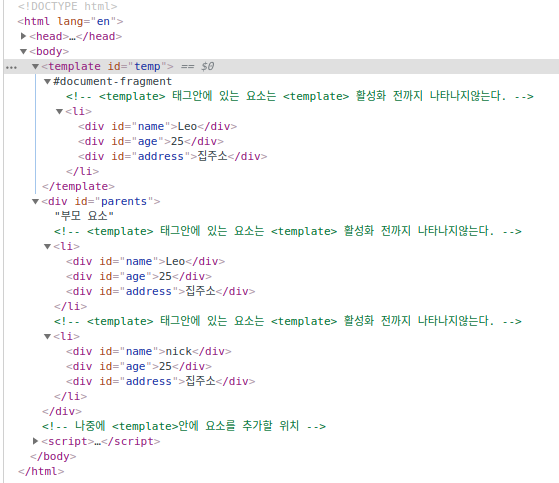Select the div id="name" nick row
559x483 pixels.
pos(149,351)
